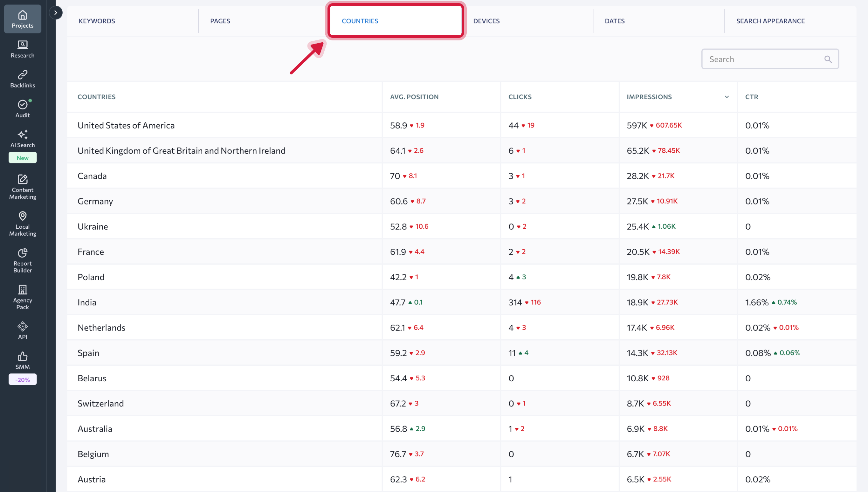Open the Backlinks tool
This screenshot has height=492, width=868.
[x=22, y=78]
